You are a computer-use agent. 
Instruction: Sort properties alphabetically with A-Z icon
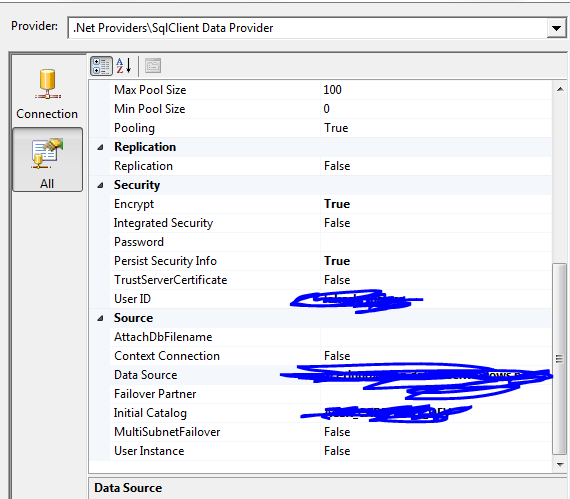click(x=124, y=66)
